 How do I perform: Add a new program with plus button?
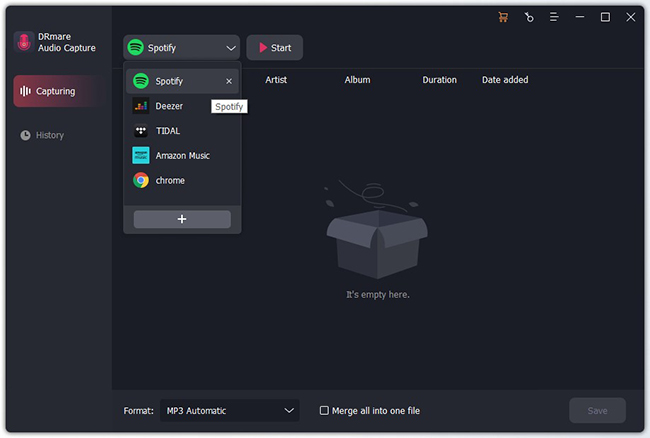tap(182, 219)
